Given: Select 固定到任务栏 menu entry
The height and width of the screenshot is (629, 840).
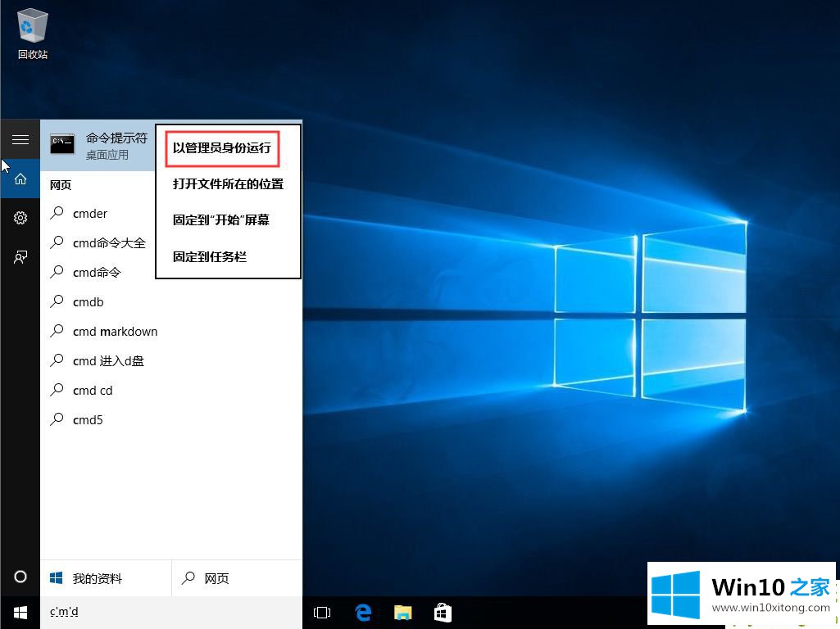Looking at the screenshot, I should point(210,257).
